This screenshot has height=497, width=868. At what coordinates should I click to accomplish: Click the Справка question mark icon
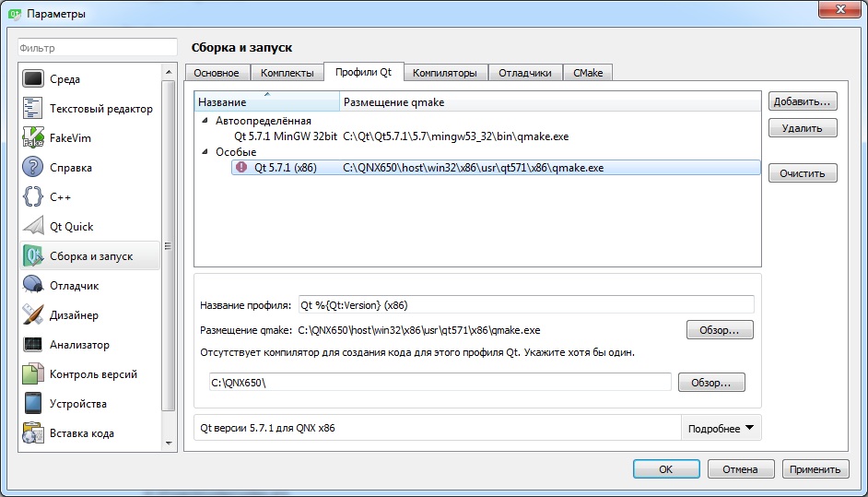tap(32, 167)
